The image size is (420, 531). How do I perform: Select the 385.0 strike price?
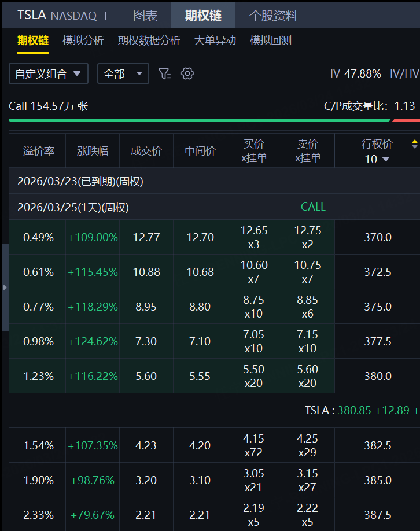pyautogui.click(x=378, y=480)
